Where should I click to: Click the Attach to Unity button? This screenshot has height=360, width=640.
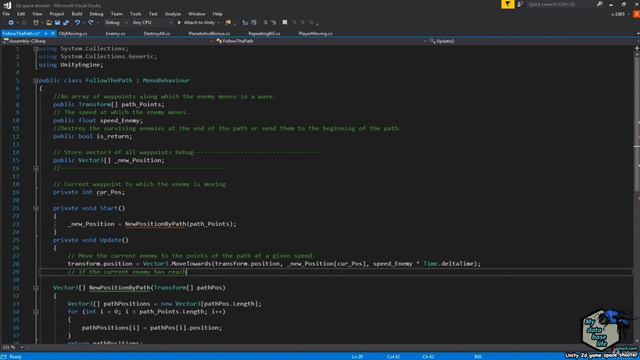[196, 22]
